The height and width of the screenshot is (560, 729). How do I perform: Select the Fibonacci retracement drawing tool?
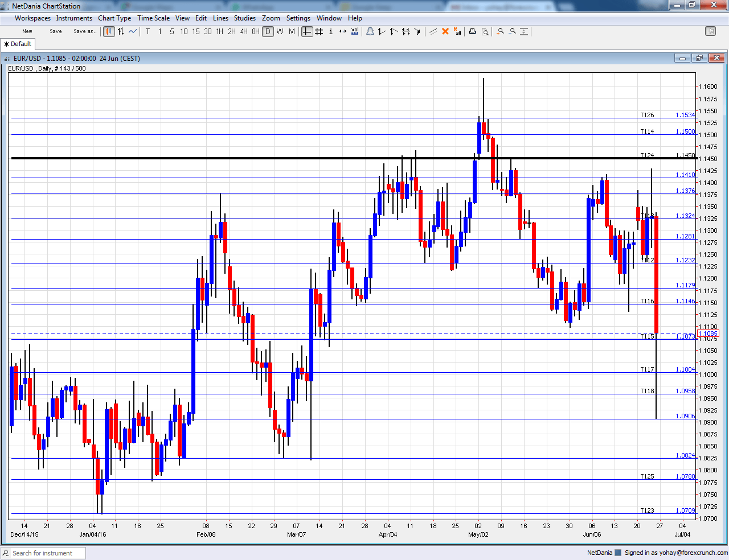tap(406, 31)
